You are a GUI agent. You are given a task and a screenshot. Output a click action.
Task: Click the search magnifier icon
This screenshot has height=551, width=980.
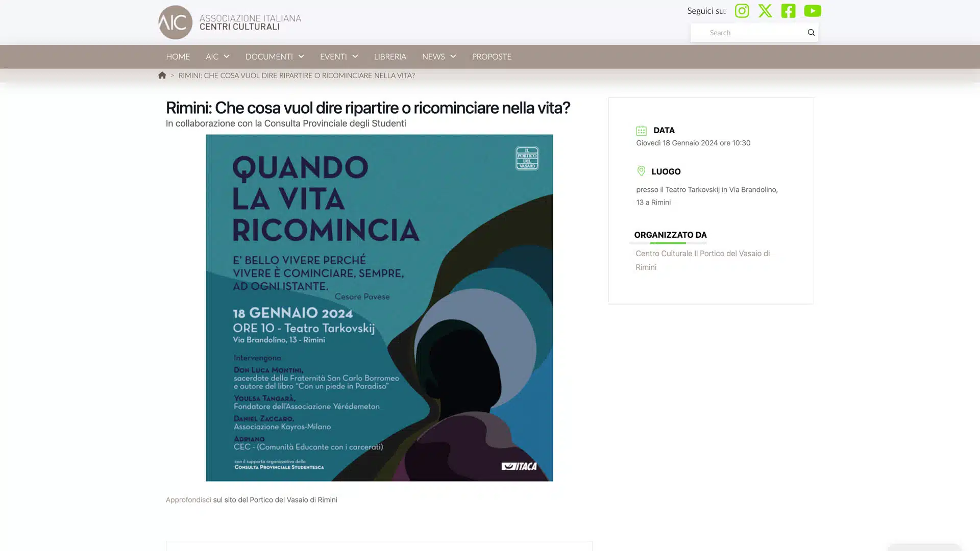[x=811, y=33]
